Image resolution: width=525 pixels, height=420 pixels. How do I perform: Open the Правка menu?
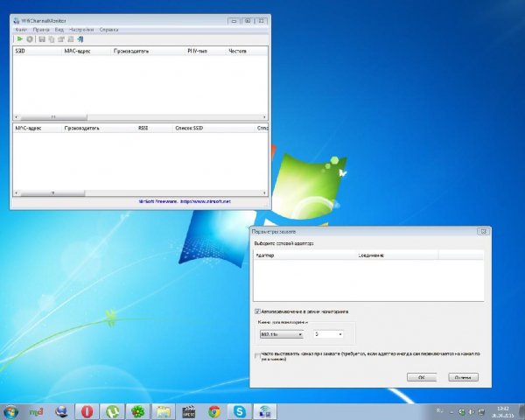coord(41,30)
